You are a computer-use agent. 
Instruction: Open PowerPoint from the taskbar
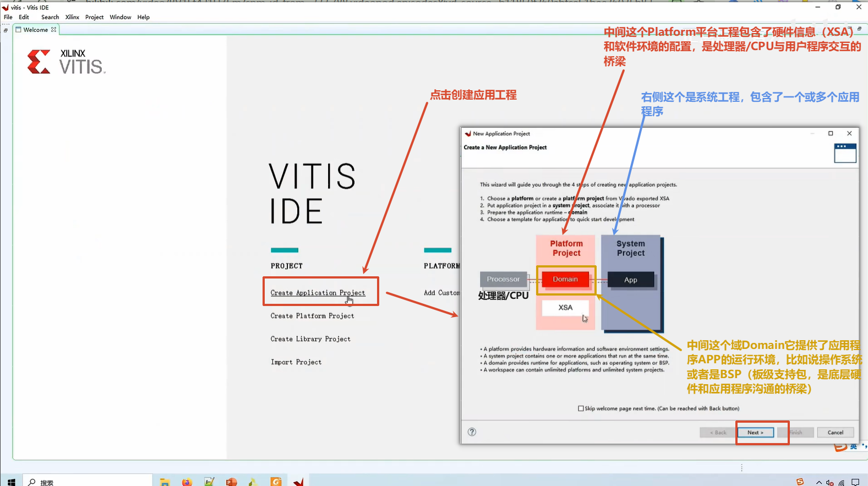[x=231, y=482]
